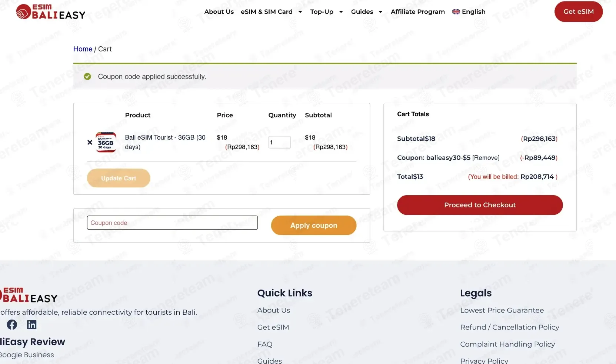Viewport: 616px width, 364px height.
Task: Open Refund / Cancellation Policy link
Action: [x=510, y=327]
